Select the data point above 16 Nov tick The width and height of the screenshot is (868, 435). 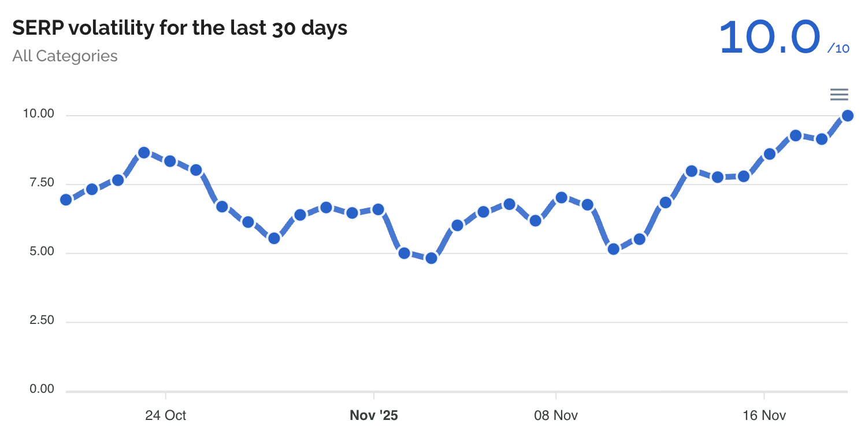pos(770,154)
